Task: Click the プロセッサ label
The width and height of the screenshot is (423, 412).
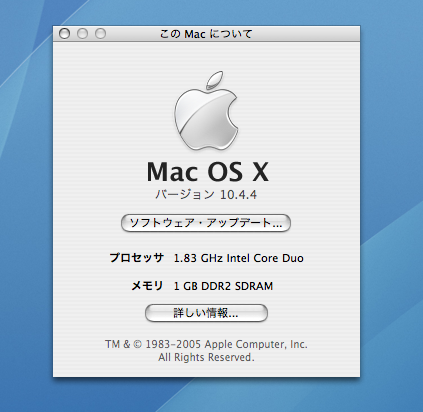Action: pyautogui.click(x=137, y=258)
